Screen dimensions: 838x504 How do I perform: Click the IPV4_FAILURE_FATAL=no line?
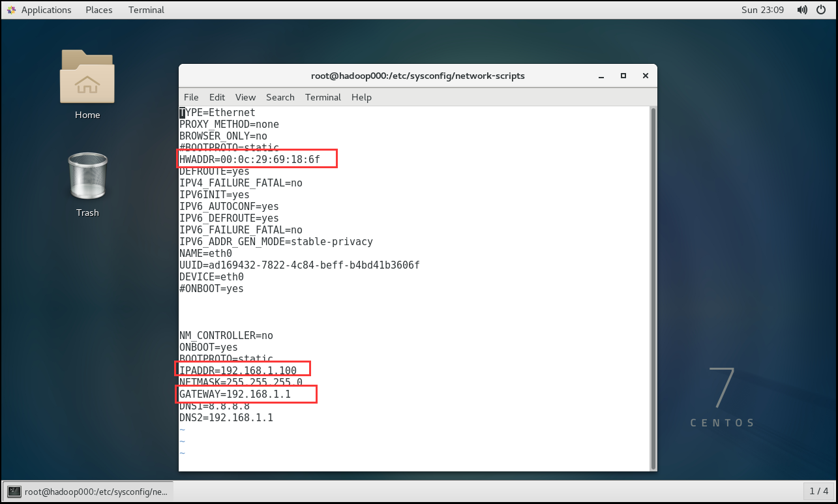coord(241,183)
